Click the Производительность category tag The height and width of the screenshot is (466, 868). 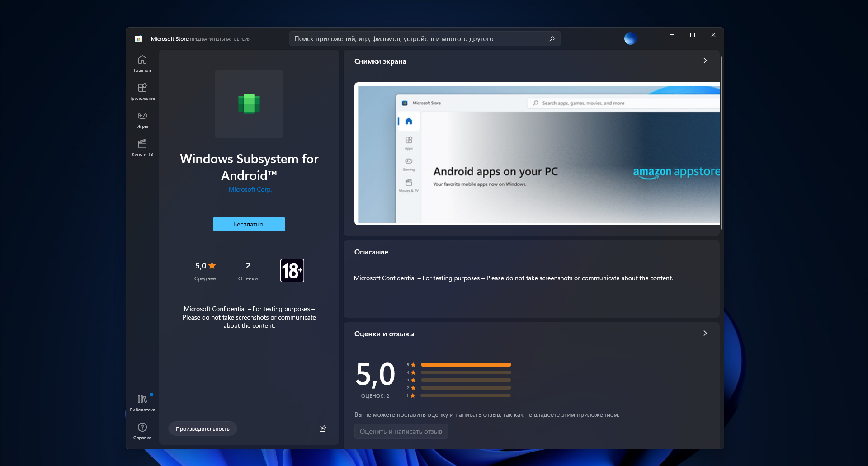(x=203, y=429)
